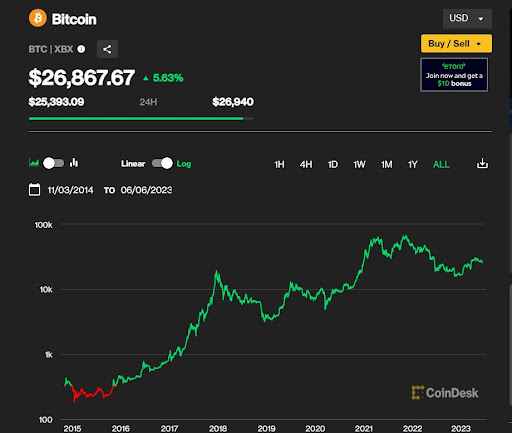Expand the Buy / Sell dropdown
The width and height of the screenshot is (512, 433).
pyautogui.click(x=456, y=44)
